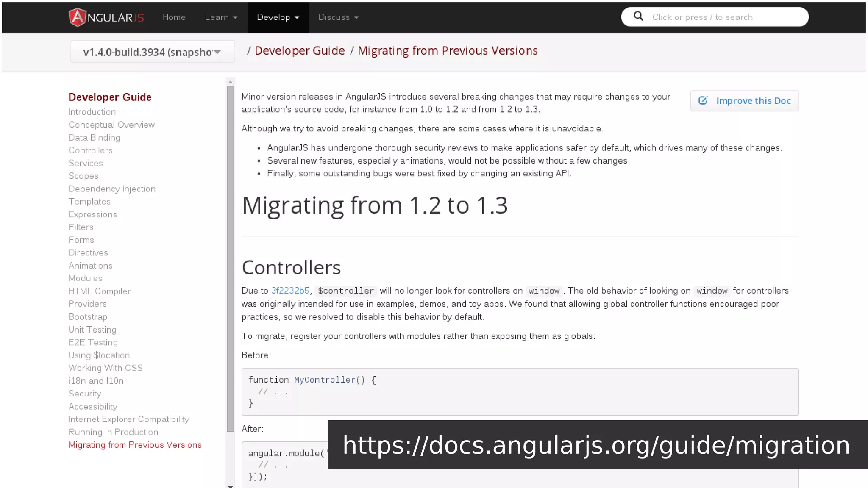
Task: Go to the Home menu item
Action: click(x=174, y=17)
